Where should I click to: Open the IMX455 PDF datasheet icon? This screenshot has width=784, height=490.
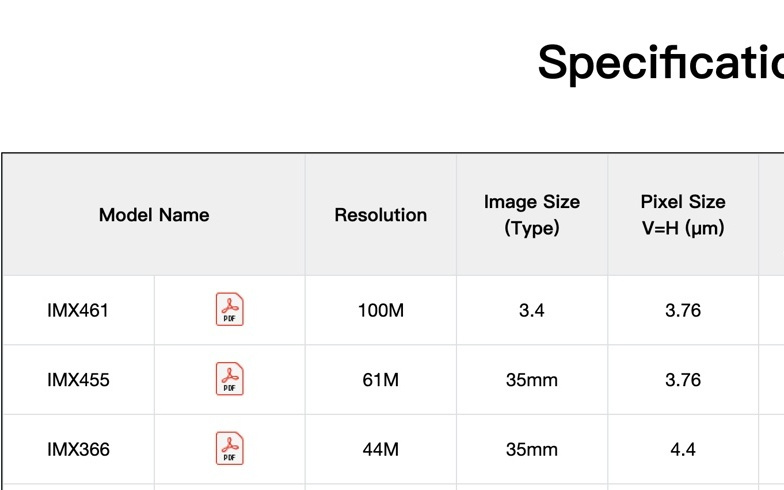point(230,380)
